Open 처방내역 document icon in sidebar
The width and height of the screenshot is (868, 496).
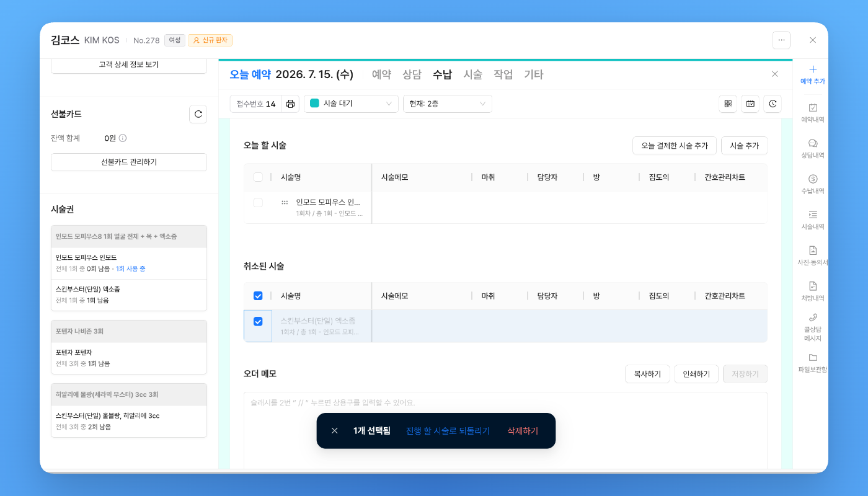(x=813, y=286)
